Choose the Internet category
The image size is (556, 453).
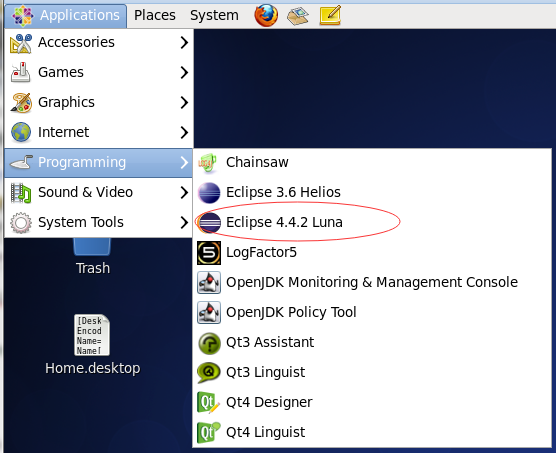tap(99, 132)
